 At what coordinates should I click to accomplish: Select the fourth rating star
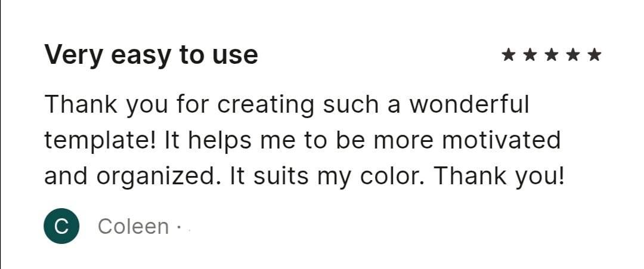coord(572,55)
